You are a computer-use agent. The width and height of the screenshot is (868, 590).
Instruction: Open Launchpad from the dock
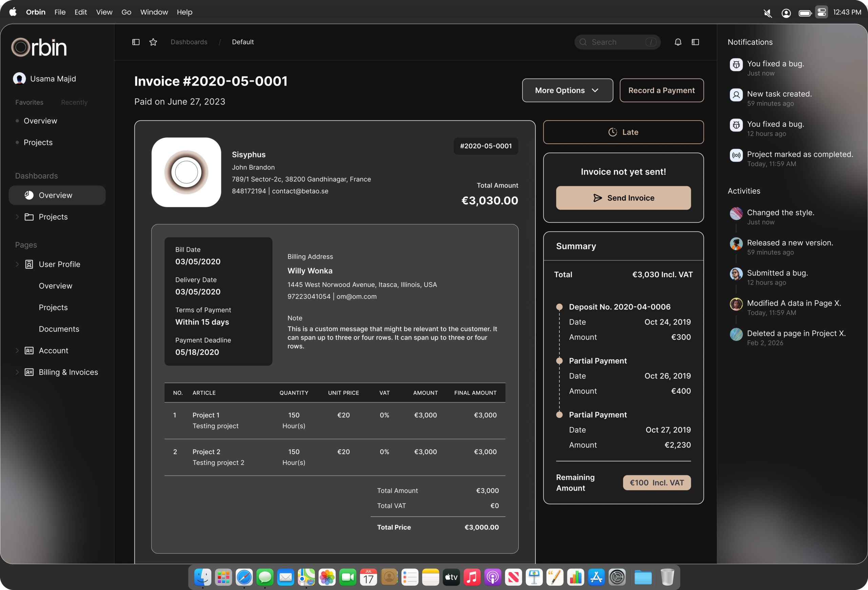pyautogui.click(x=223, y=577)
